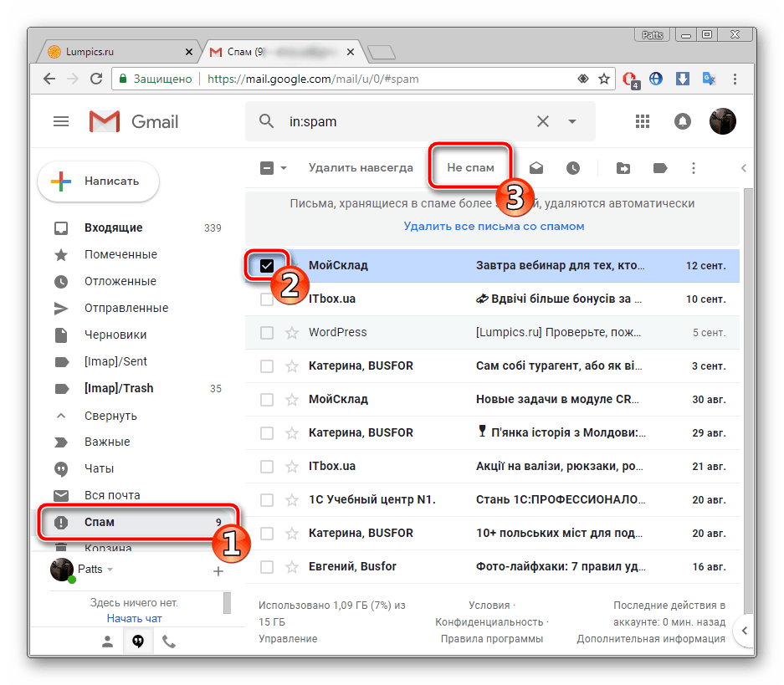Open the Входящие inbox folder
Screen dimensions: 784x685
[x=113, y=227]
